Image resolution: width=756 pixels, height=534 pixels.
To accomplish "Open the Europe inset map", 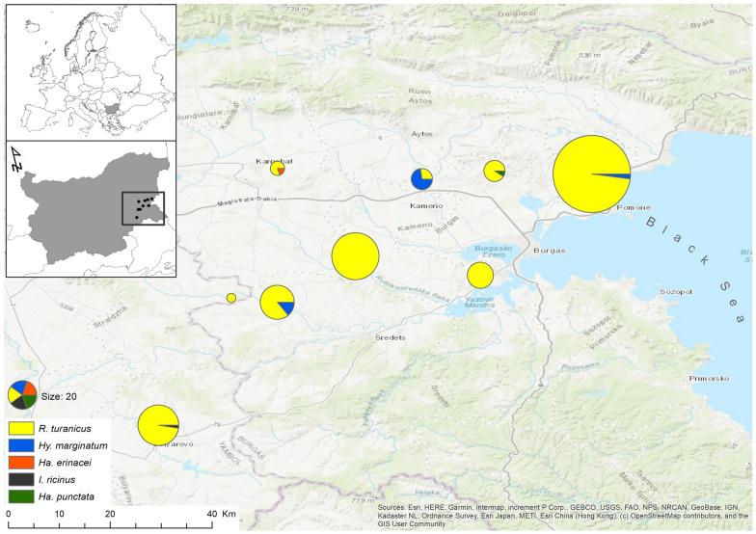I will [92, 71].
